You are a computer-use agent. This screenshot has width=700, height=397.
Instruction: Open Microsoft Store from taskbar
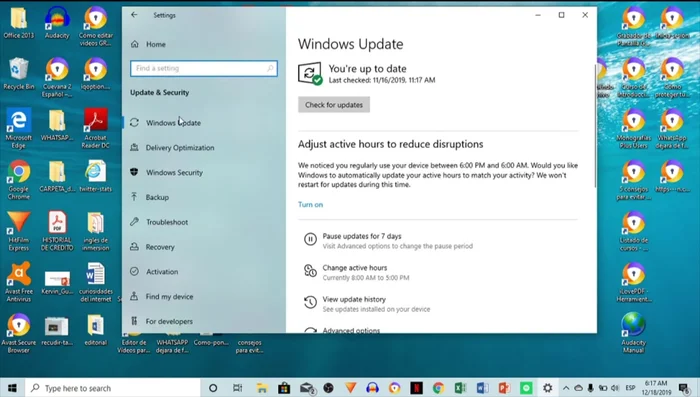coord(284,388)
